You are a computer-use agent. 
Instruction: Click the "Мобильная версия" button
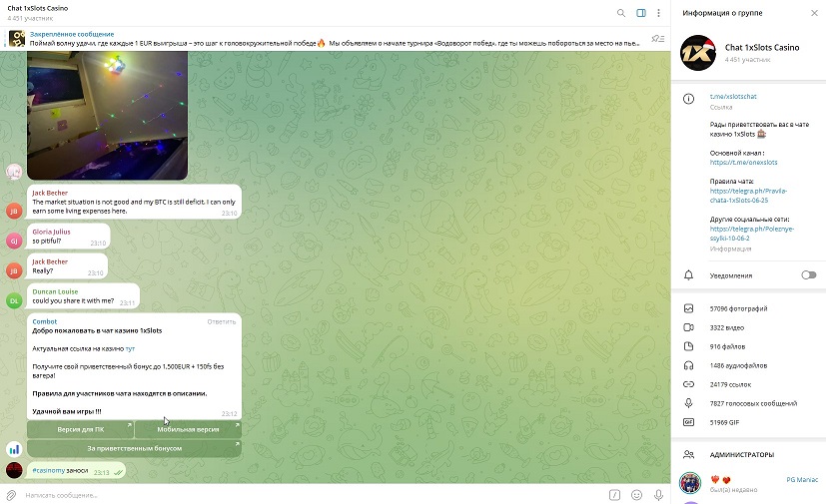[188, 429]
